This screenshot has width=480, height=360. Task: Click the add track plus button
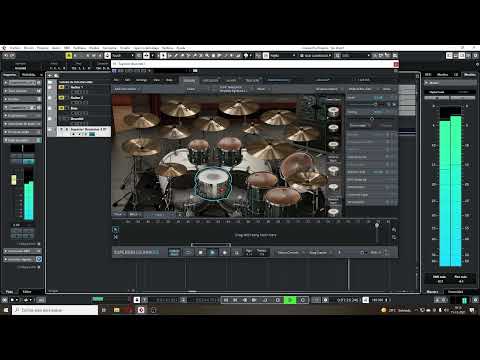pyautogui.click(x=50, y=76)
